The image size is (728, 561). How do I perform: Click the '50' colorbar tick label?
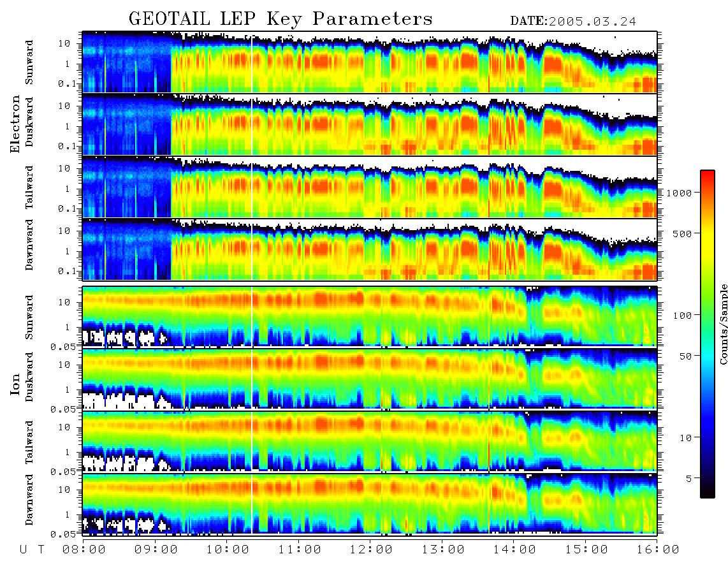pos(686,356)
